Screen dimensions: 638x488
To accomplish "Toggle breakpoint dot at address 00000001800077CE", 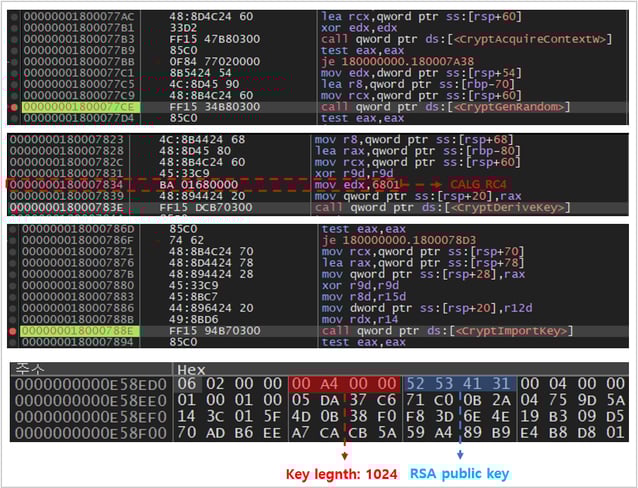I will coord(14,107).
